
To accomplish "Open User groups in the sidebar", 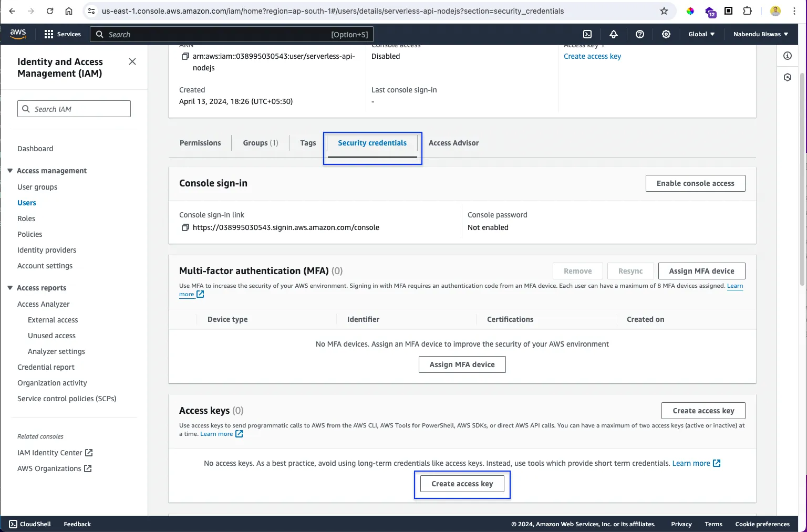I will [x=37, y=187].
